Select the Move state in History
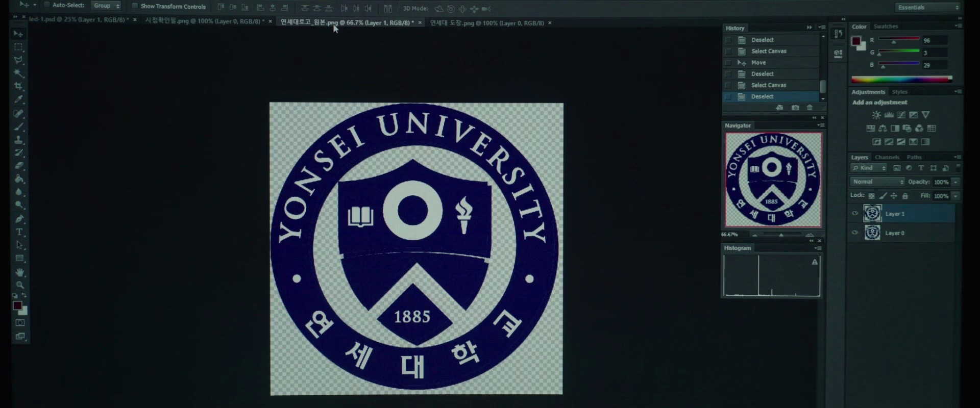980x408 pixels. click(x=771, y=63)
